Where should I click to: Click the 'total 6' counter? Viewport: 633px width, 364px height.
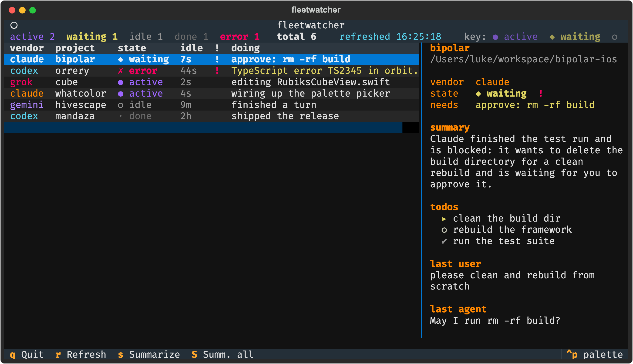[x=297, y=37]
